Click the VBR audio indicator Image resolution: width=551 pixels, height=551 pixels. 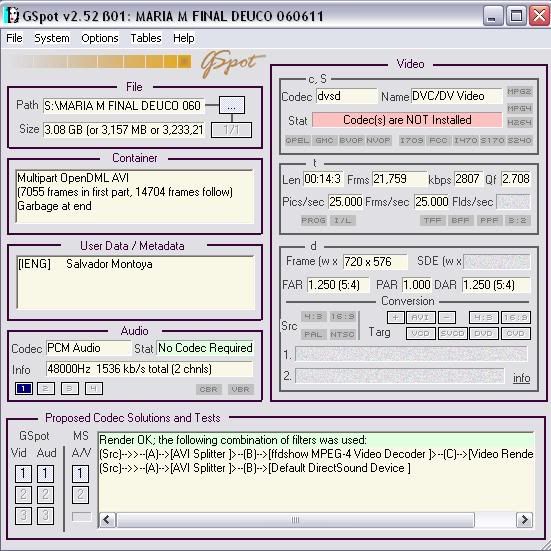pos(241,389)
